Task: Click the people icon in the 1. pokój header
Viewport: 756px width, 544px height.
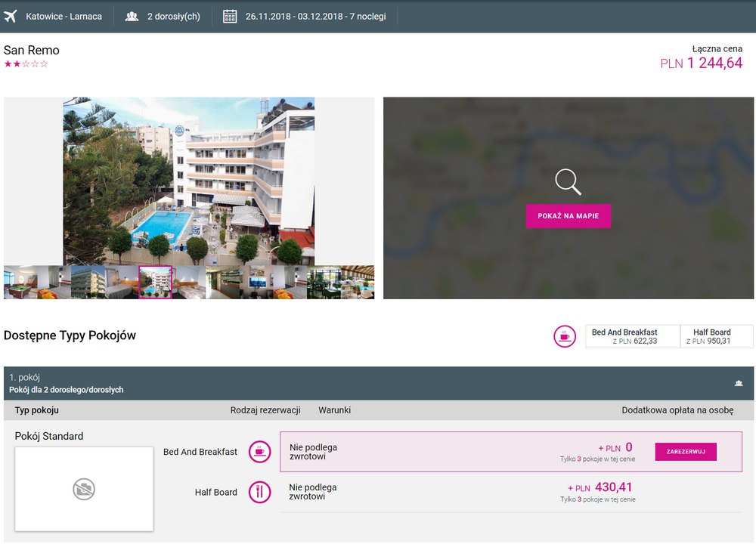Action: tap(739, 383)
